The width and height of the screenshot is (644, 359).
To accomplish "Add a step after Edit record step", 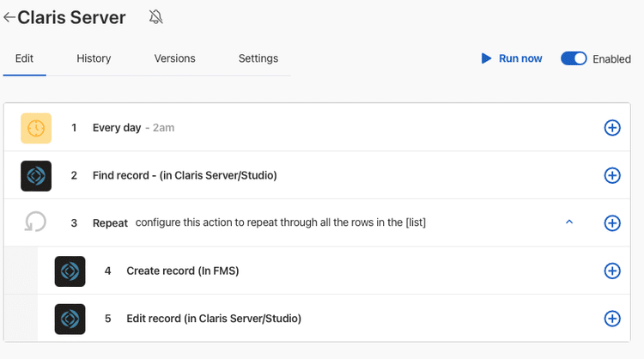I will tap(612, 318).
